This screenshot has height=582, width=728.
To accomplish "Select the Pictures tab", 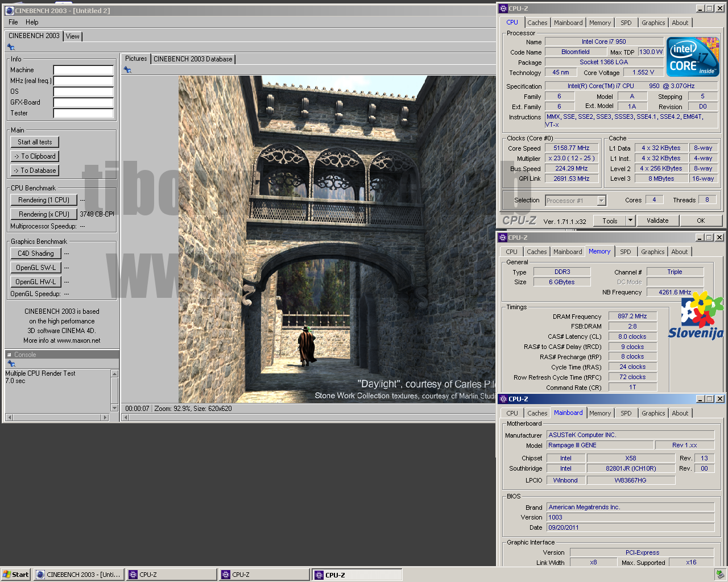I will pyautogui.click(x=136, y=59).
